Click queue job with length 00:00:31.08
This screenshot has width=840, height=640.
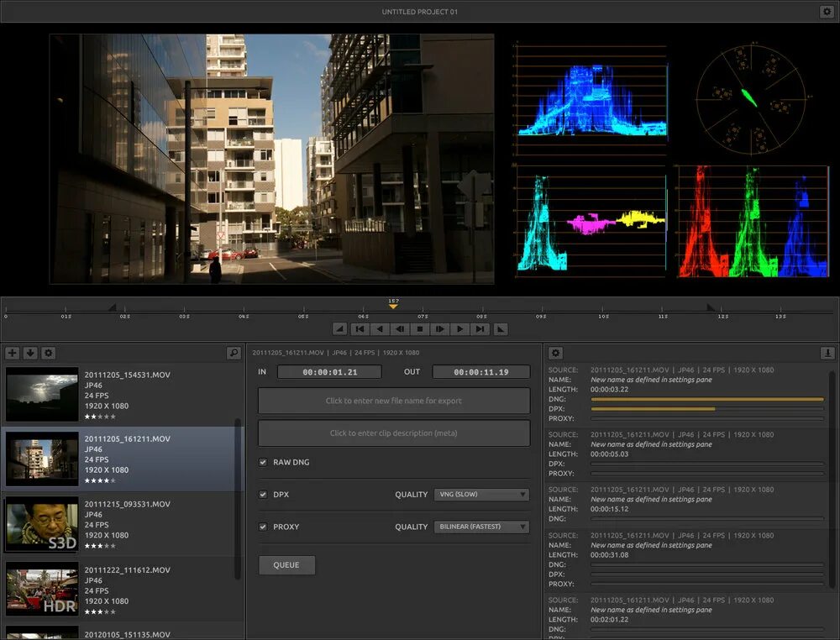click(x=686, y=559)
